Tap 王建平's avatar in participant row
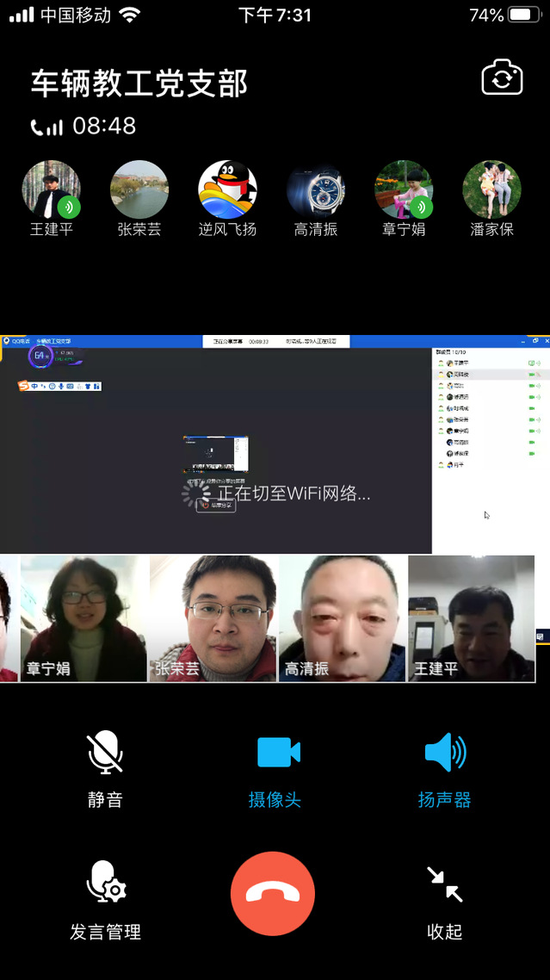This screenshot has height=980, width=550. click(x=52, y=189)
